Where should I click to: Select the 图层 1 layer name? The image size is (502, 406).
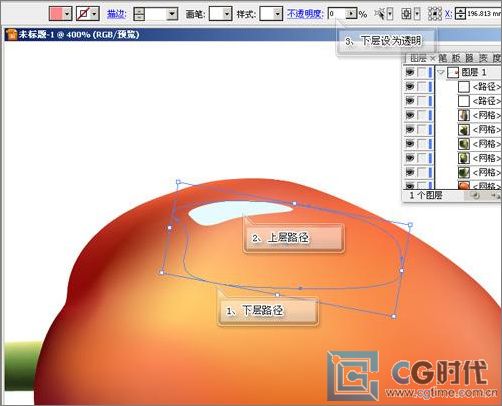[x=474, y=72]
